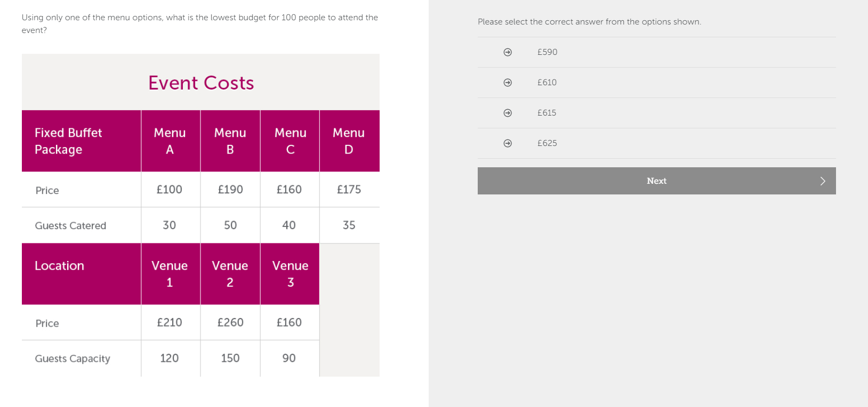This screenshot has height=407, width=868.
Task: Click the Menu A column header
Action: pos(170,141)
